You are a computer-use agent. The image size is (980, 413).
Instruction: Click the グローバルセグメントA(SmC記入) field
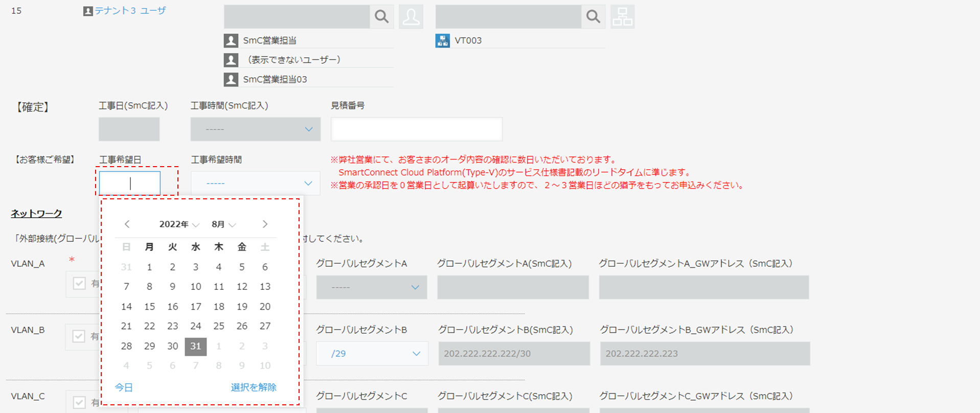513,287
